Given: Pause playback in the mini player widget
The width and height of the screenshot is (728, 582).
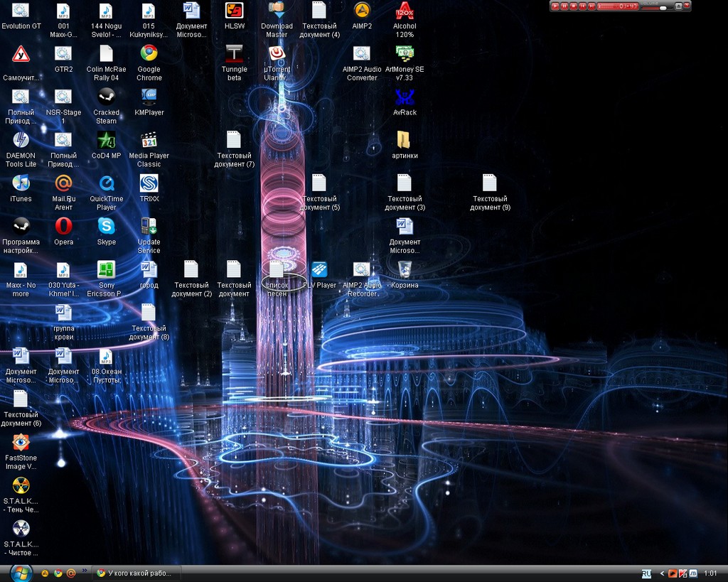Looking at the screenshot, I should [564, 6].
